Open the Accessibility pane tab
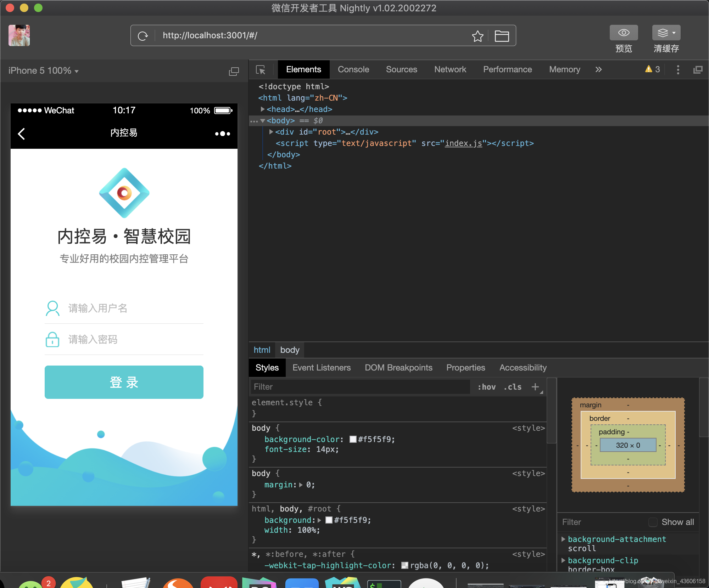 click(x=523, y=368)
